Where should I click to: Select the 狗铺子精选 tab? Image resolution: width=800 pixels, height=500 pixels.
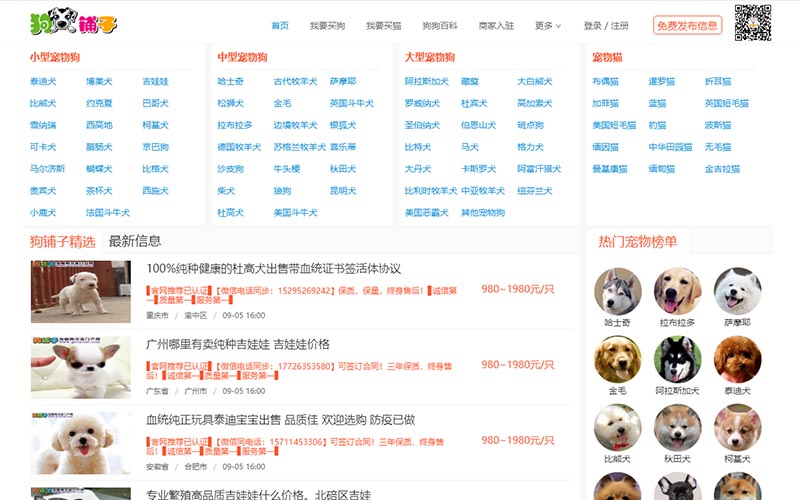click(62, 241)
